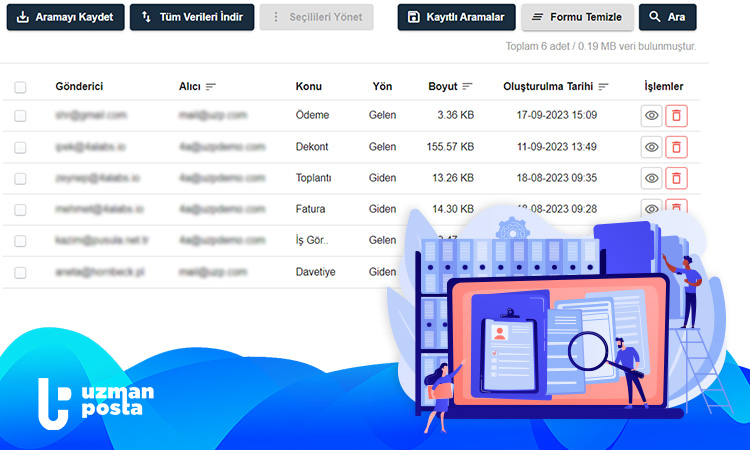
Task: Click the eye icon for the Ödeme row
Action: click(x=651, y=116)
